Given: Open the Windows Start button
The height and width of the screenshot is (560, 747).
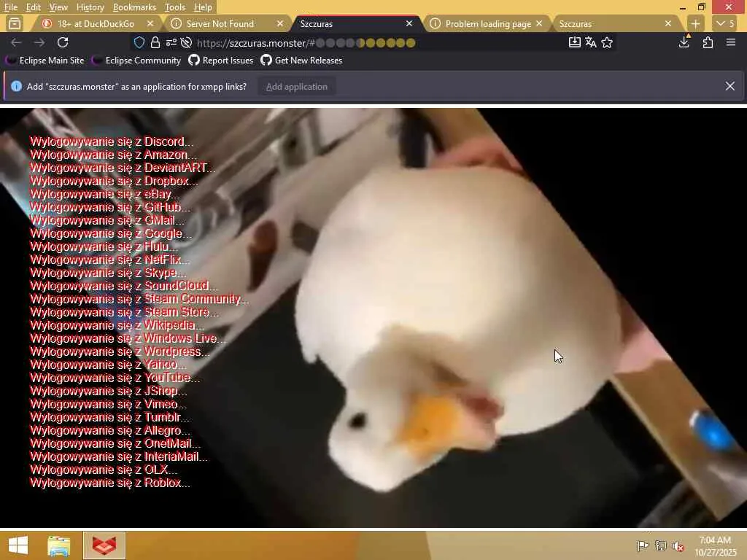Looking at the screenshot, I should [x=18, y=545].
